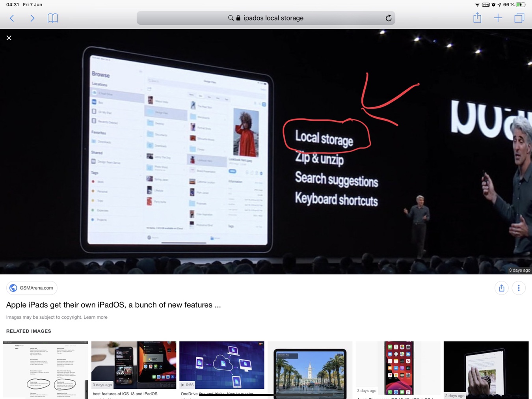This screenshot has width=532, height=399.
Task: Open best features of iOS 13 caption link
Action: click(125, 393)
